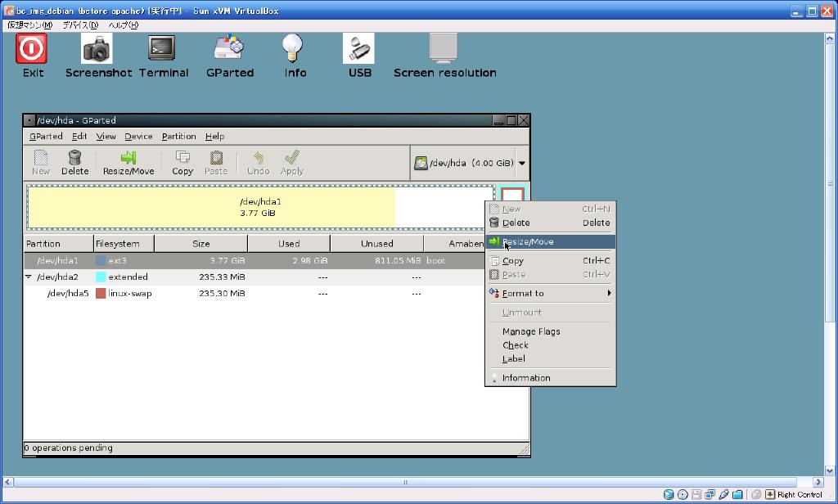Click the 235.30 MiB size value
Viewport: 838px width, 504px height.
(222, 294)
